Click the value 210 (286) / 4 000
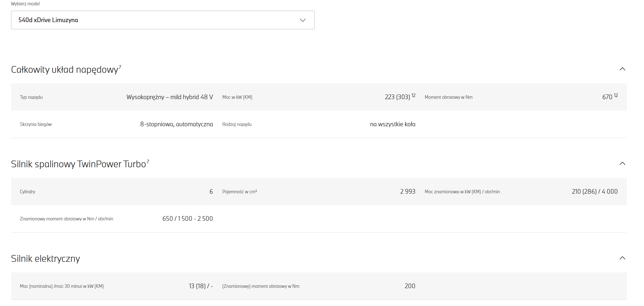Screen dimensions: 644x306 pyautogui.click(x=595, y=192)
